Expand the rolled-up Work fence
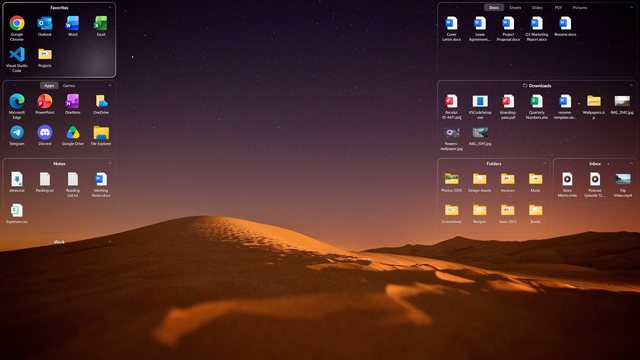The height and width of the screenshot is (360, 640). tap(110, 242)
